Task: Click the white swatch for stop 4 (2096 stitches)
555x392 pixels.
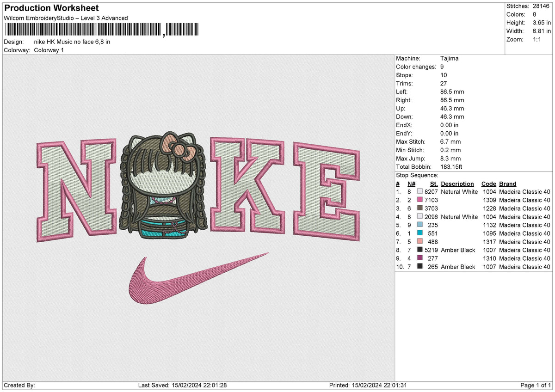Action: (x=420, y=217)
